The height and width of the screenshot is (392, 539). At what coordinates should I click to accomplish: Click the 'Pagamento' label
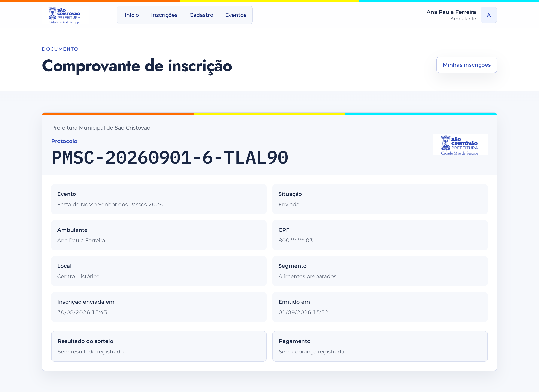[x=294, y=341]
